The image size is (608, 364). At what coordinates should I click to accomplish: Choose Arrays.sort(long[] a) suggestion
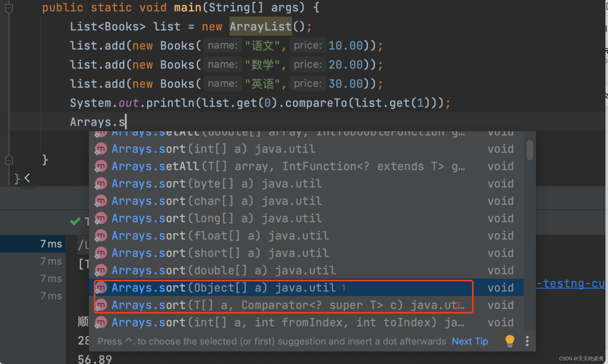pyautogui.click(x=217, y=218)
